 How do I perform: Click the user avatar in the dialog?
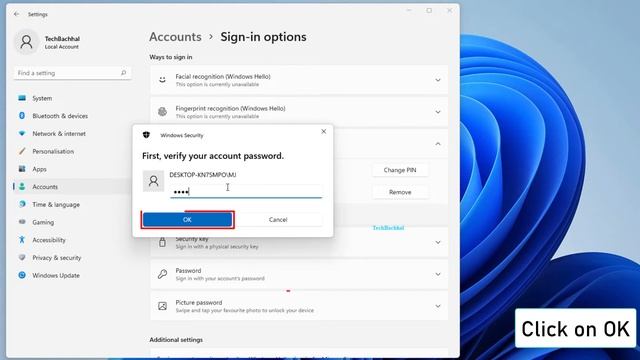(153, 181)
